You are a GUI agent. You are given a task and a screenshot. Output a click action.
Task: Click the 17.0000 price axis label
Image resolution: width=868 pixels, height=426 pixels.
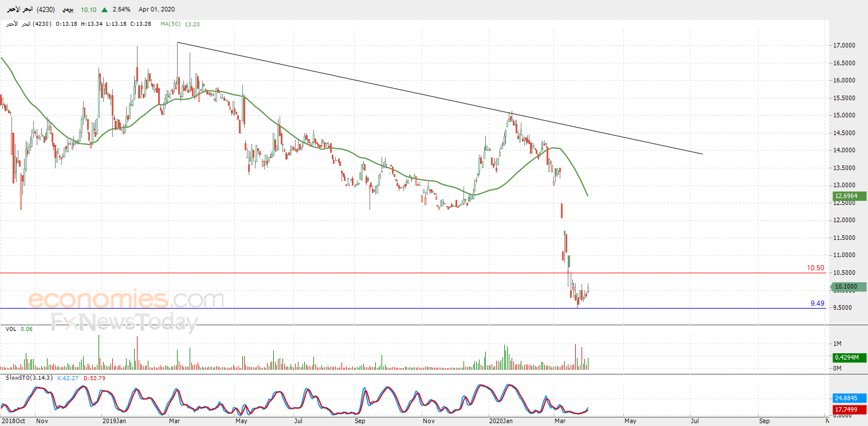click(844, 45)
